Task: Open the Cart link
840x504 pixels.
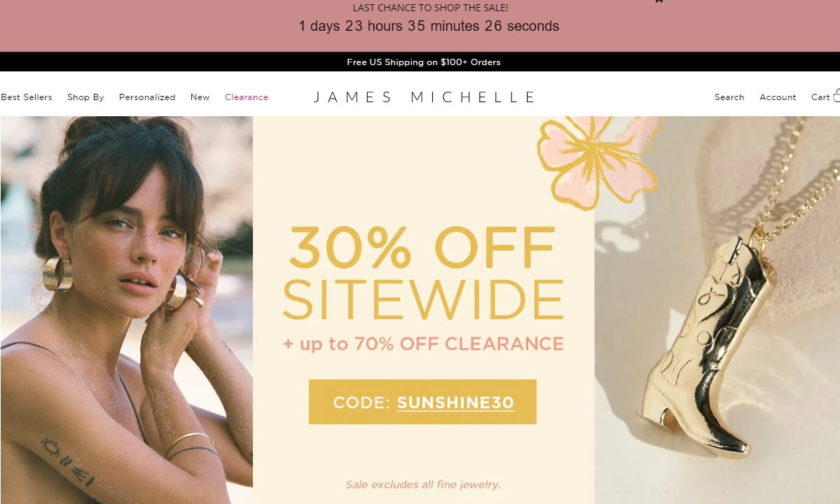Action: coord(820,97)
